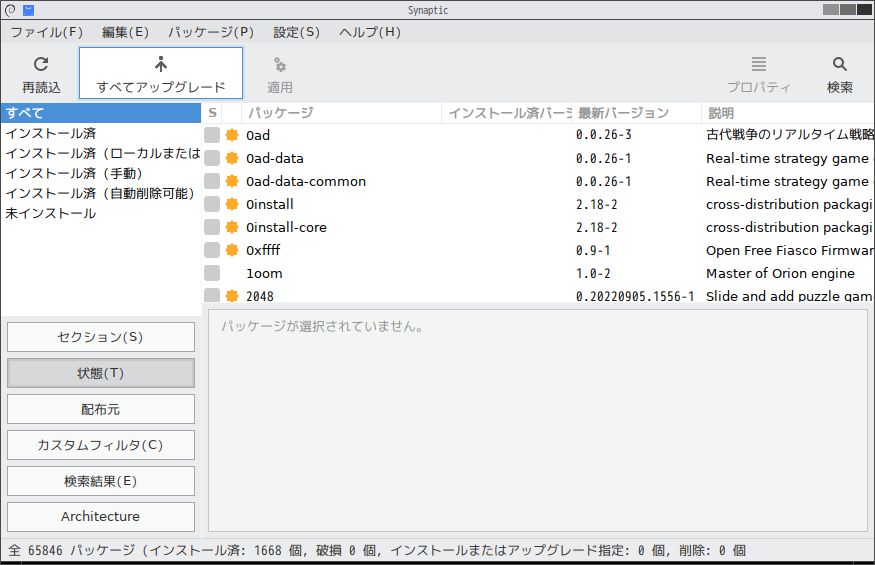Open the パッケージ(P) menu
The image size is (875, 565).
click(211, 32)
